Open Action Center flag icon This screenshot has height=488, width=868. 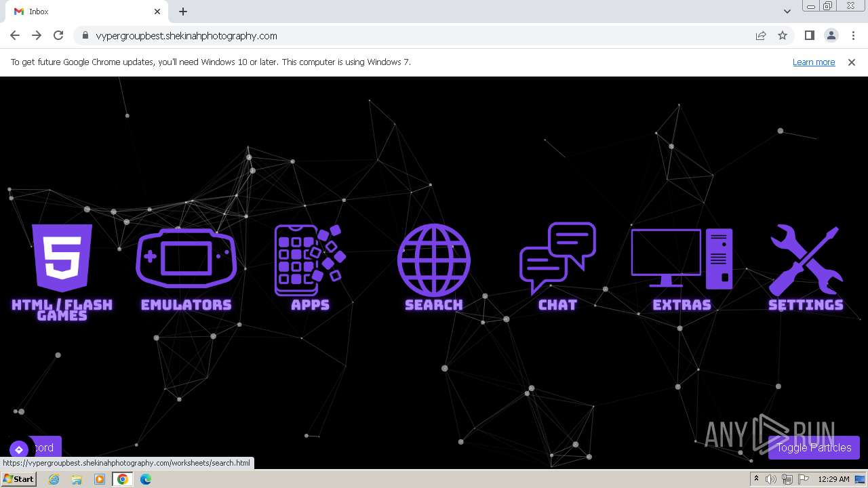tap(804, 479)
